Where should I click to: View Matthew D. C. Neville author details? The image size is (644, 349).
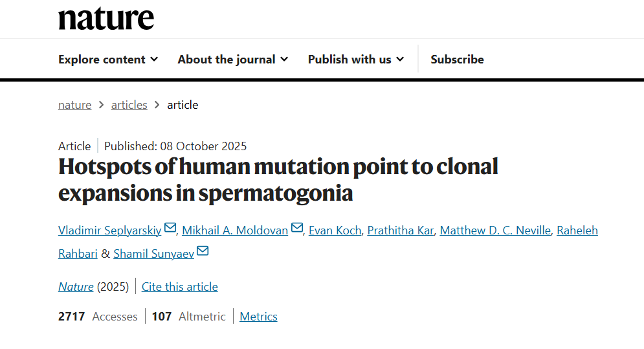(495, 231)
